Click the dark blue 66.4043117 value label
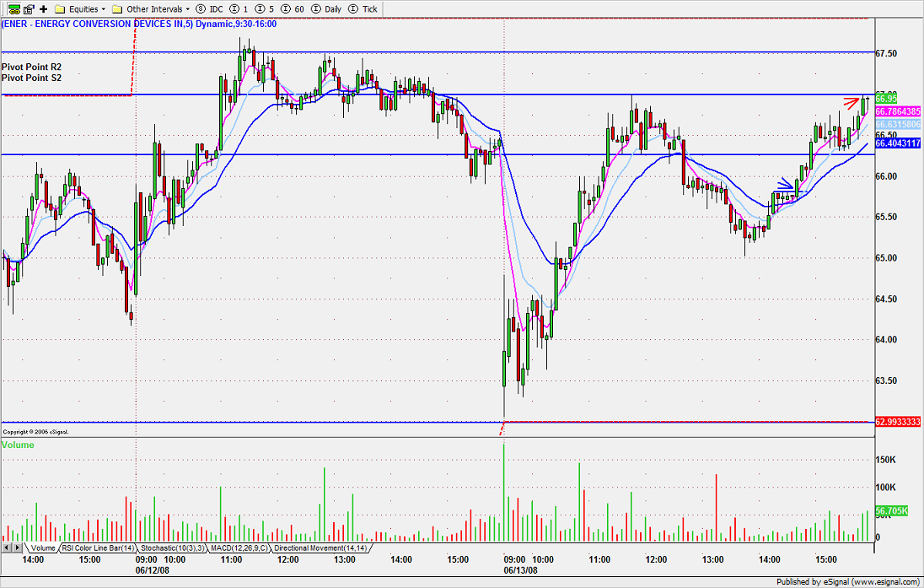Viewport: 924px width, 588px height. tap(898, 143)
